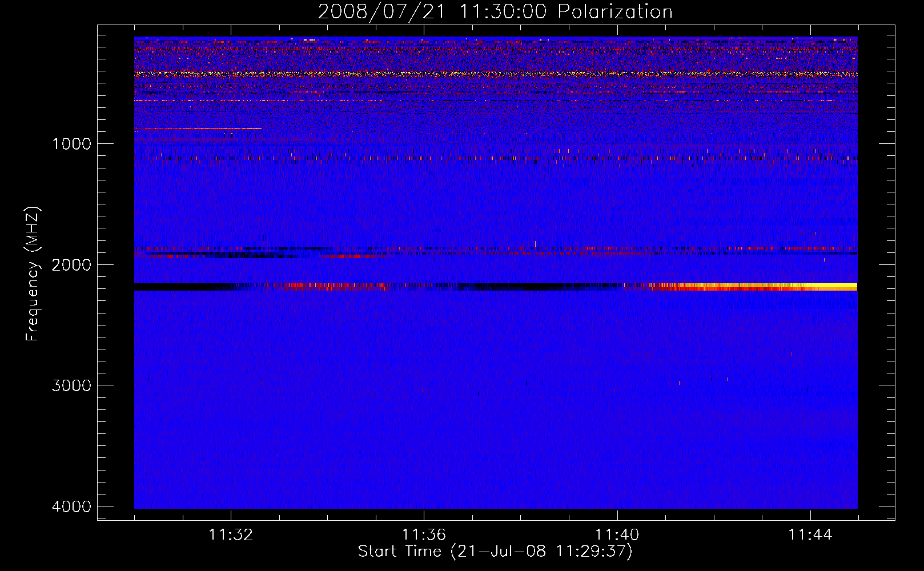Click the 11:40 time tick label
The height and width of the screenshot is (571, 924).
pyautogui.click(x=617, y=535)
